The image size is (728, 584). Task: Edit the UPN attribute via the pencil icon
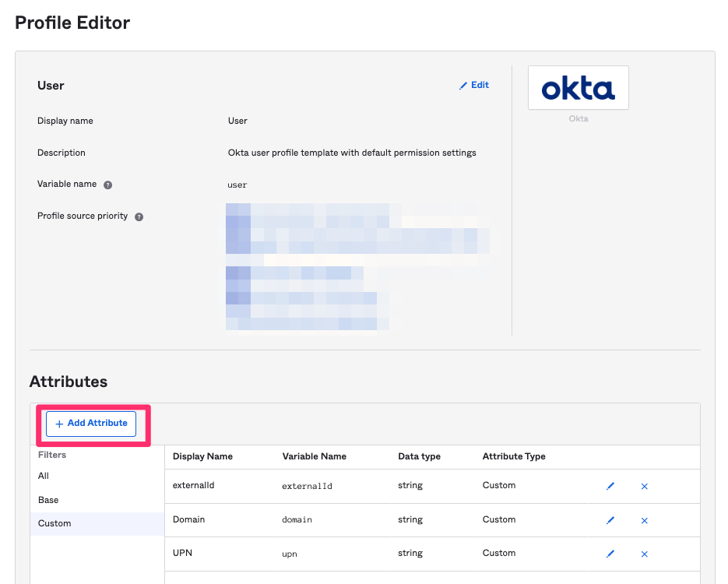click(x=610, y=554)
